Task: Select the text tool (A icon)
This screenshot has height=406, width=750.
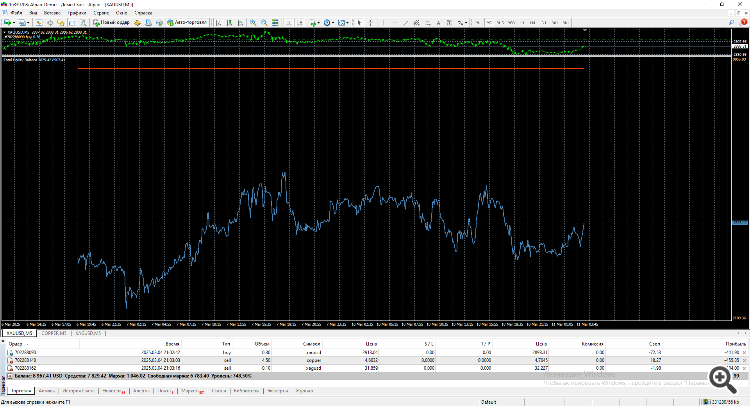Action: 438,22
